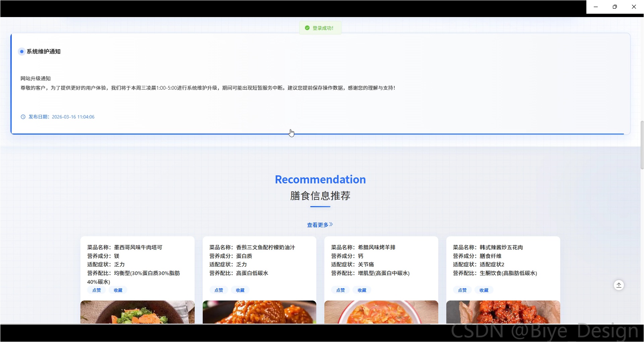Open the 韩式辣酱炒五花肉 dish photo

point(503,312)
